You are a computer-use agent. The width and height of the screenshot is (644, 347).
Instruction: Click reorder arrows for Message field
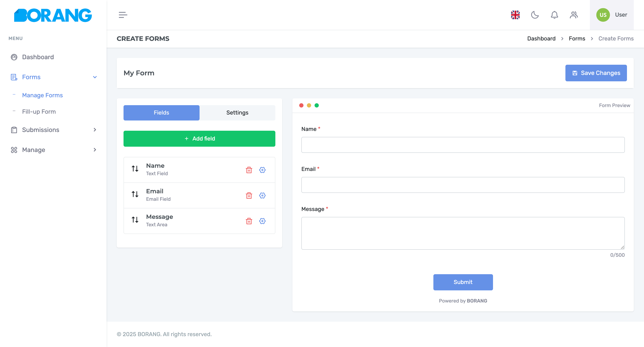(135, 220)
